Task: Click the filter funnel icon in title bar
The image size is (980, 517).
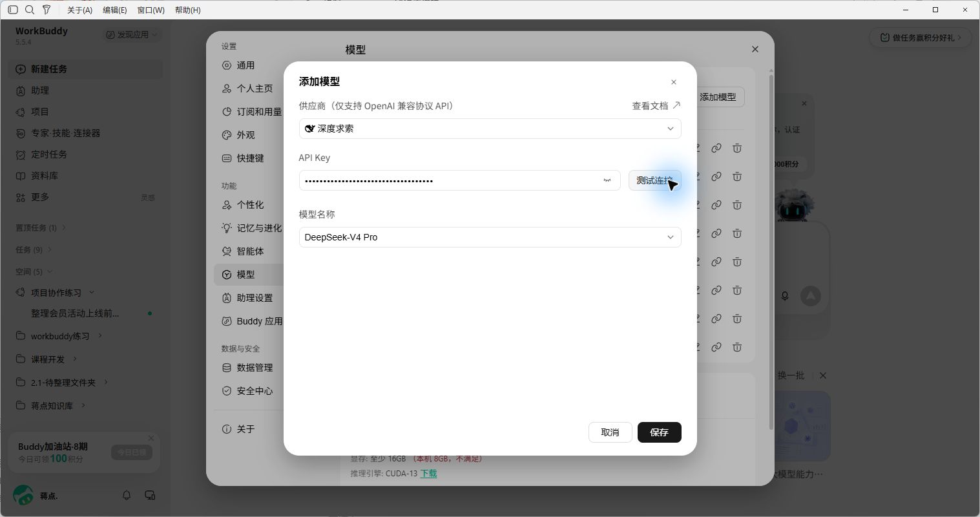Action: tap(47, 10)
